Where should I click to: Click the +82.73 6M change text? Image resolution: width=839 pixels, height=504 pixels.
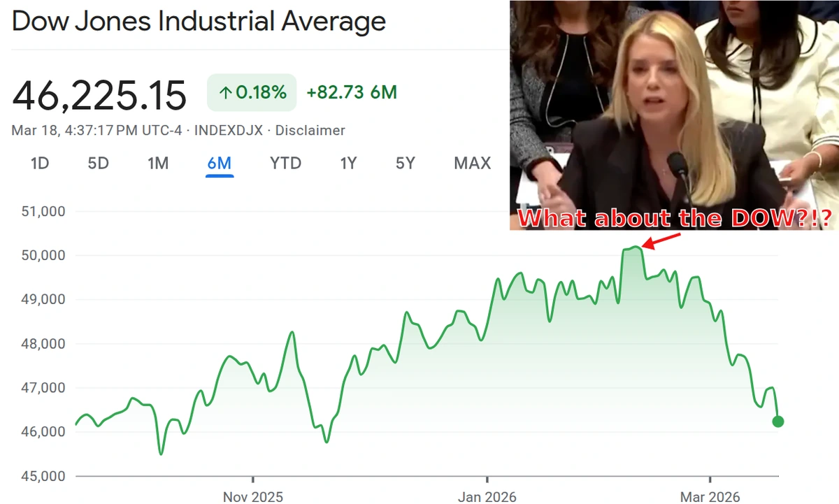point(352,93)
